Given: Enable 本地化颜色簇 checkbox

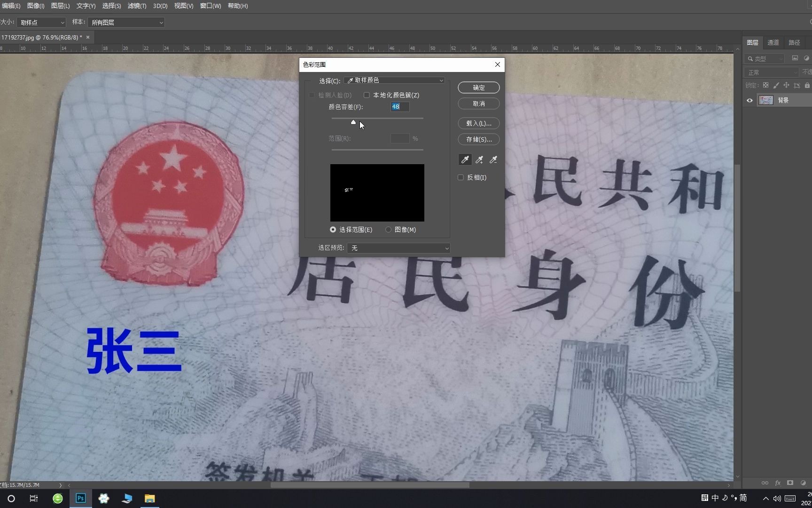Looking at the screenshot, I should pyautogui.click(x=367, y=95).
